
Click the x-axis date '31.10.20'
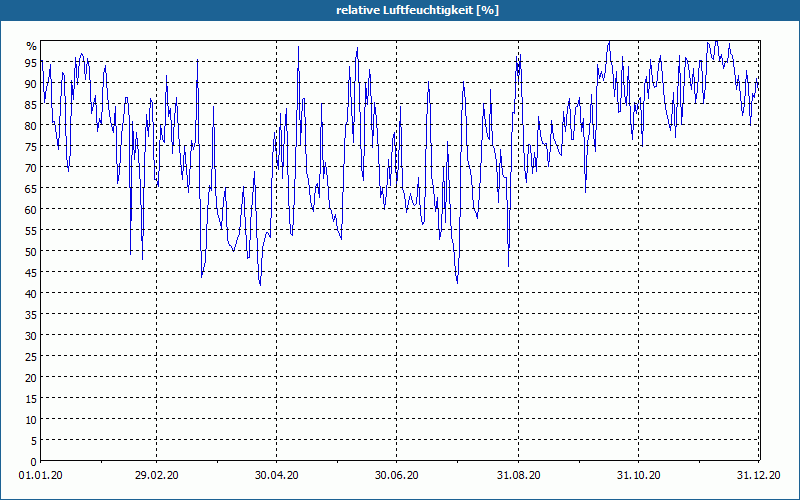tap(638, 476)
